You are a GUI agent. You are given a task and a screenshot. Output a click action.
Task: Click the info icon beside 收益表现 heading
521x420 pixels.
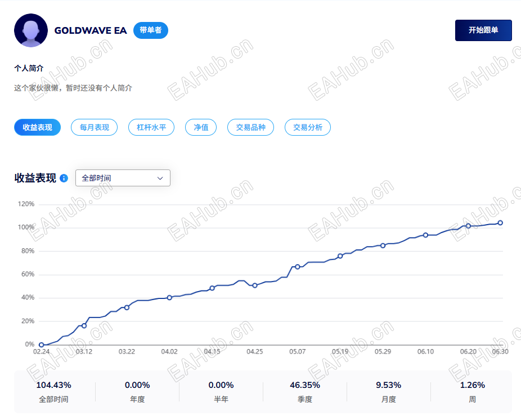64,178
